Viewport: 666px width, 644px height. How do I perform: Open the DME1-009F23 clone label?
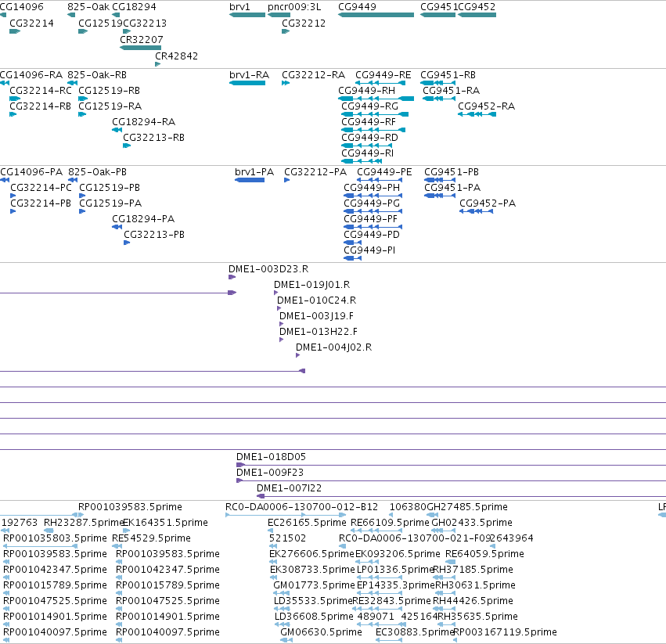270,473
